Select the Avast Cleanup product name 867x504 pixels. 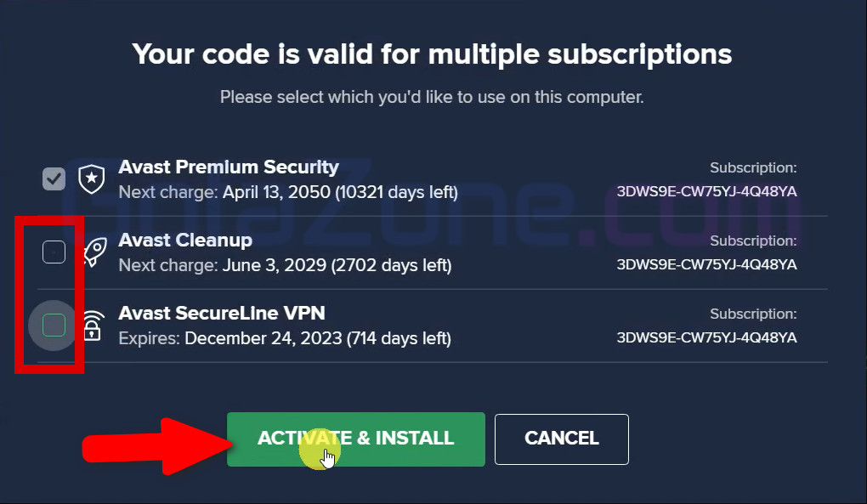[185, 241]
